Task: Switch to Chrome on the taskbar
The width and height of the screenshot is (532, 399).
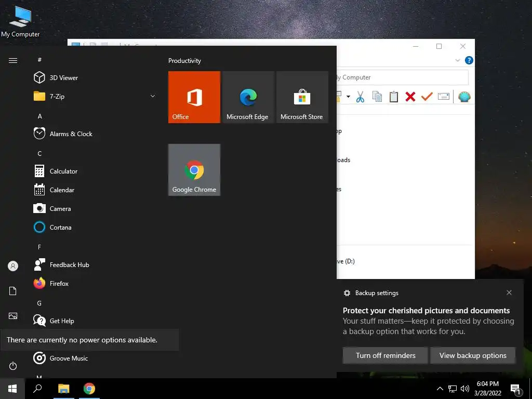Action: [x=89, y=389]
